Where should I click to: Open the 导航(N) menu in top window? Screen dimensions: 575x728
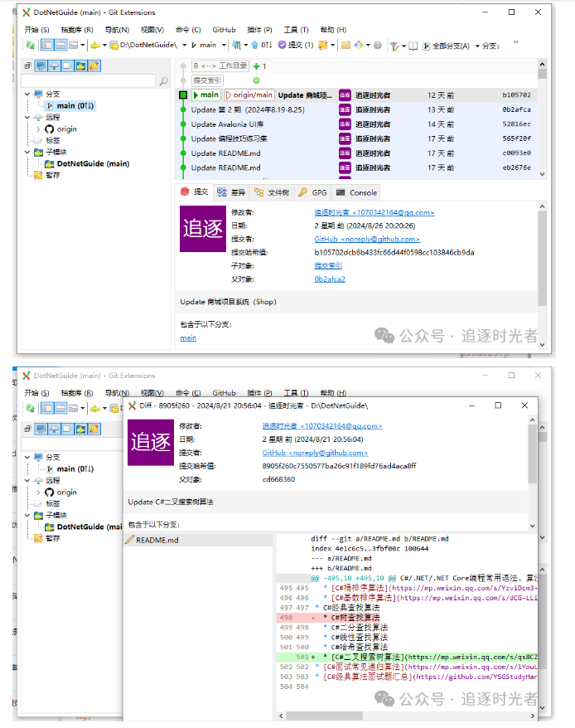coord(117,30)
